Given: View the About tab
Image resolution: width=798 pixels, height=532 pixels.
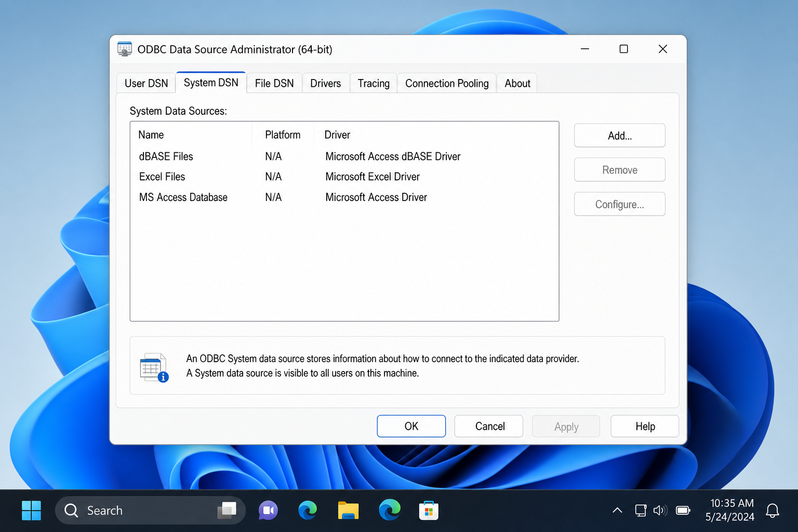Looking at the screenshot, I should [x=517, y=83].
